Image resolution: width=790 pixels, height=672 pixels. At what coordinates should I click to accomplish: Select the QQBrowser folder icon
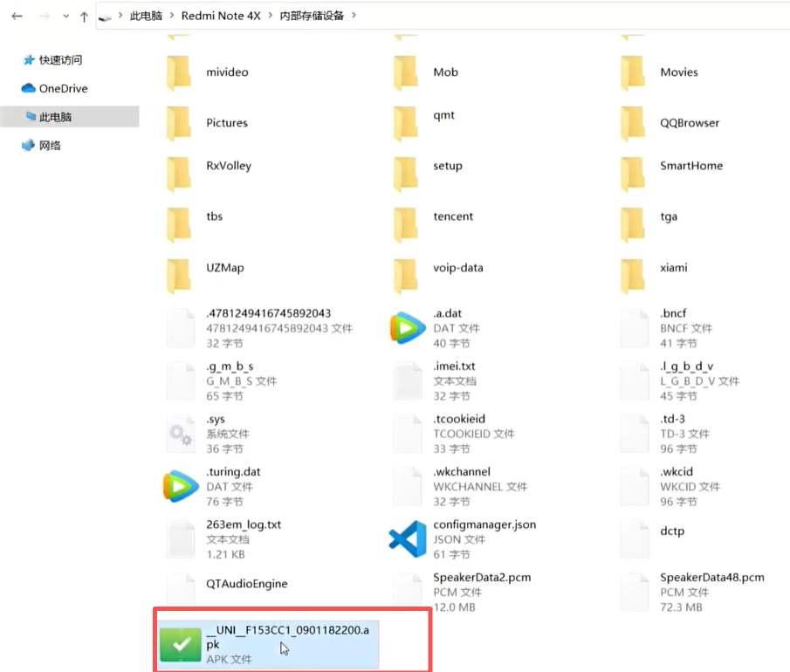[x=633, y=123]
